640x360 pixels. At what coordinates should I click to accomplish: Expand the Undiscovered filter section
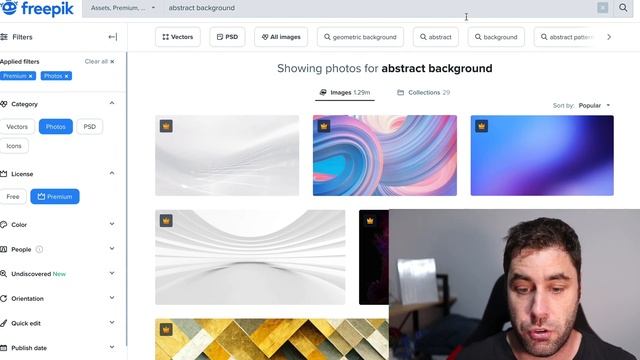112,273
